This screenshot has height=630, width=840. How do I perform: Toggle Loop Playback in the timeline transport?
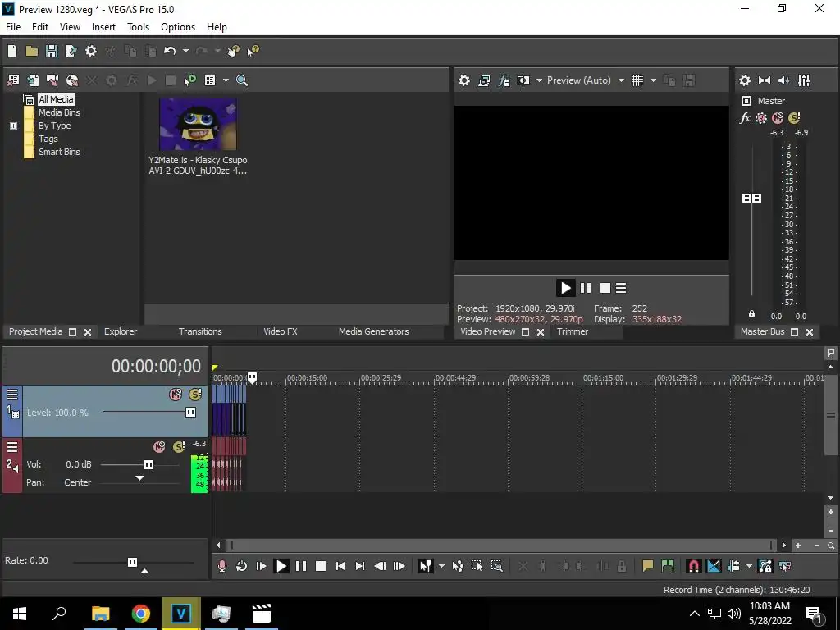click(x=242, y=566)
